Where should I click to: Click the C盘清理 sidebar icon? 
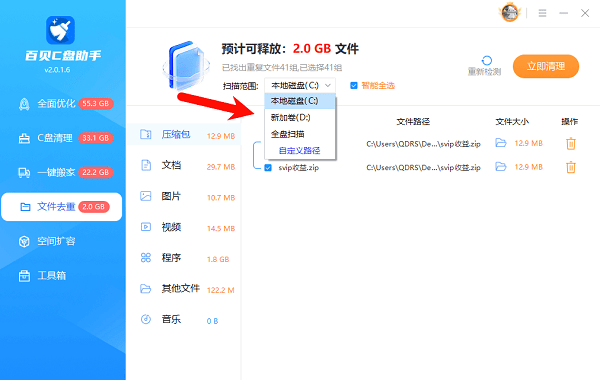pyautogui.click(x=24, y=138)
